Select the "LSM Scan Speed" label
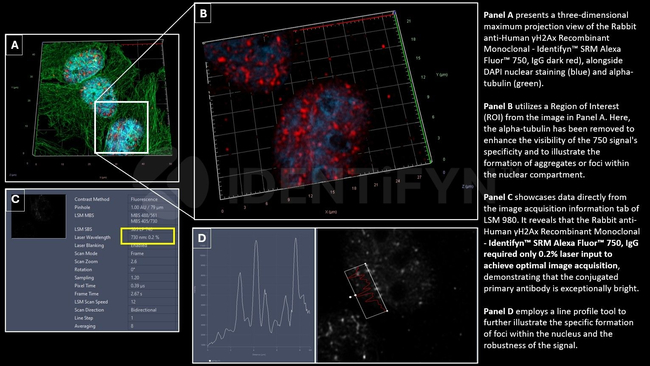 (x=91, y=302)
